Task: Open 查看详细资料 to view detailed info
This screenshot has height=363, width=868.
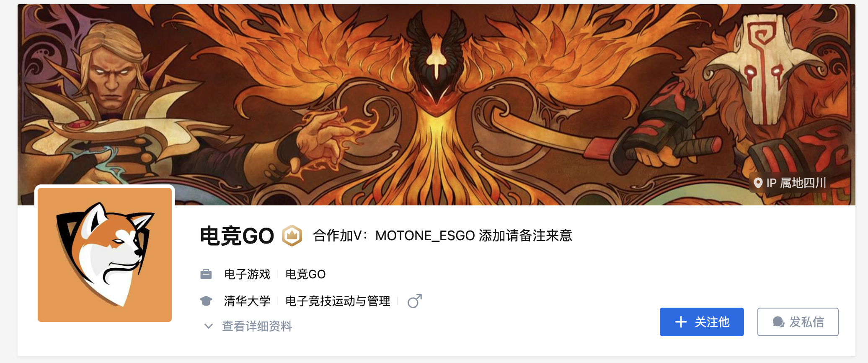Action: (257, 326)
